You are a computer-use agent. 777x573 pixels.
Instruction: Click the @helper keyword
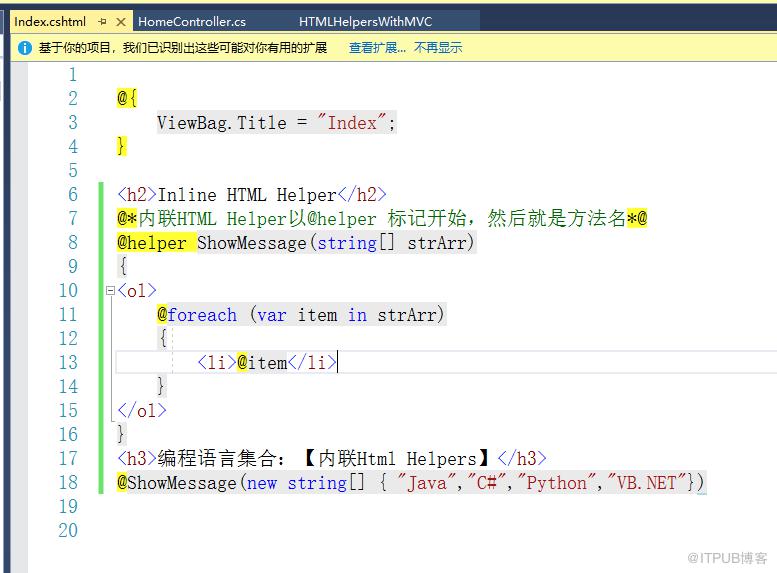pos(152,243)
